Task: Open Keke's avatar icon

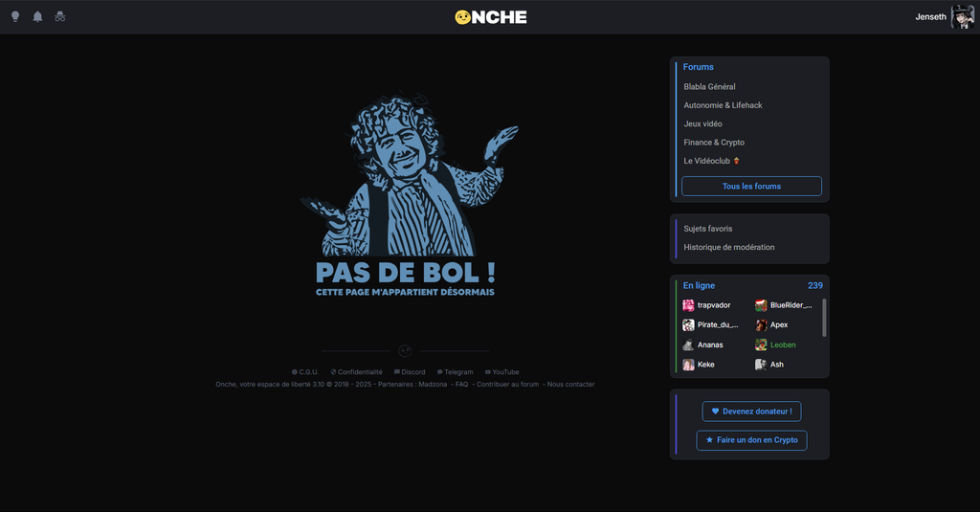Action: pos(688,365)
